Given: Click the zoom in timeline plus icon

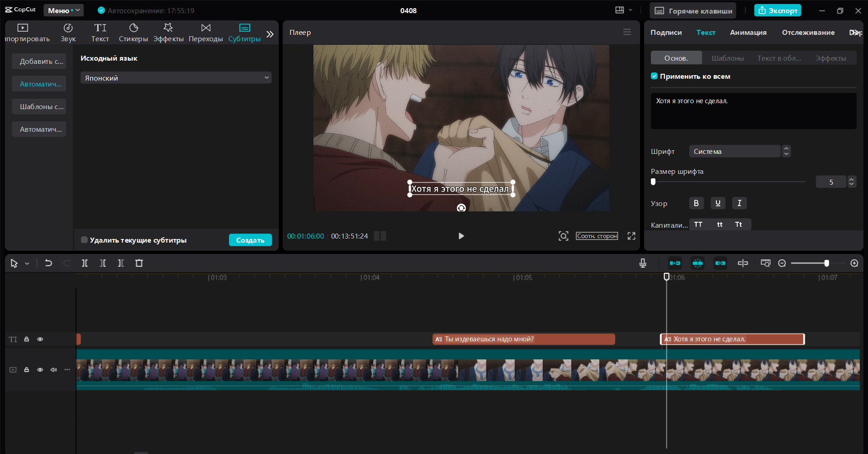Looking at the screenshot, I should click(854, 263).
